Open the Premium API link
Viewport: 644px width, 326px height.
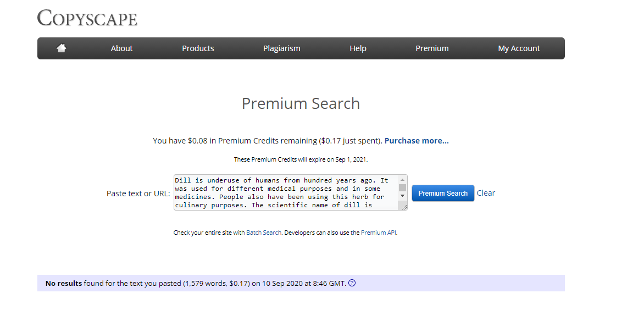379,233
